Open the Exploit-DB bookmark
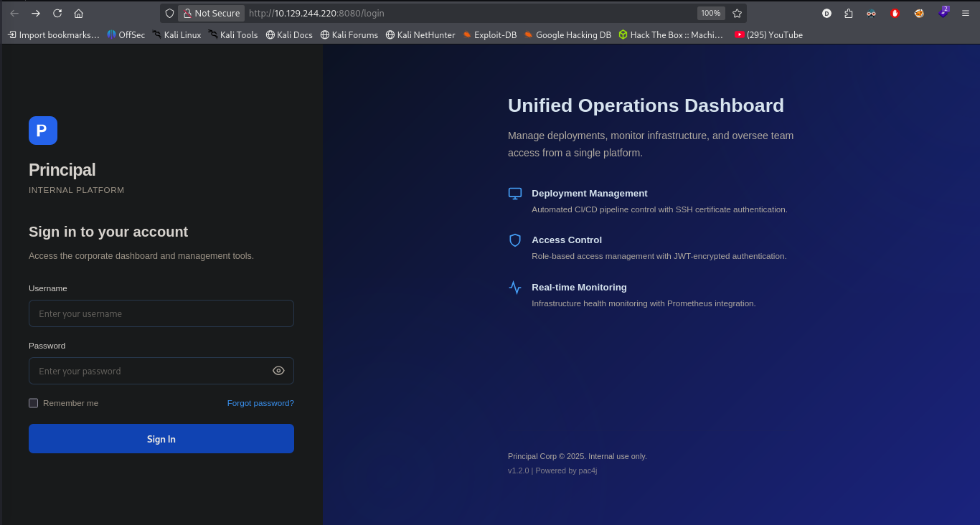This screenshot has width=980, height=525. (490, 34)
